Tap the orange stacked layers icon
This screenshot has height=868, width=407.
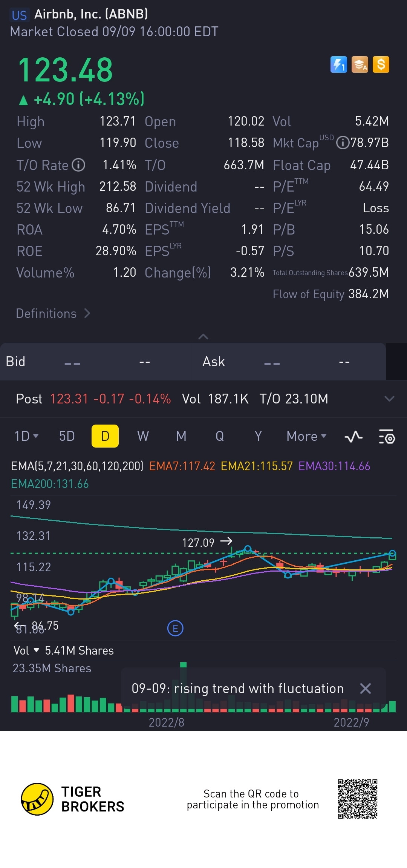[360, 64]
